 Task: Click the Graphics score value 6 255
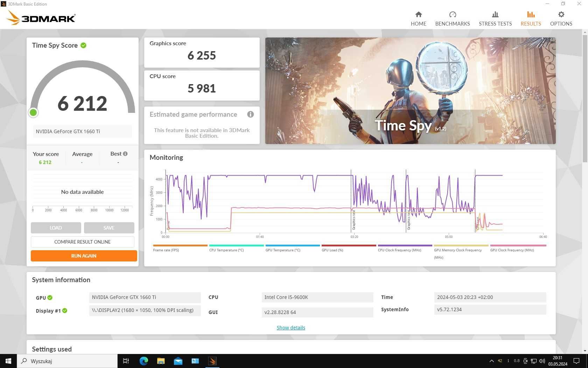click(x=202, y=55)
